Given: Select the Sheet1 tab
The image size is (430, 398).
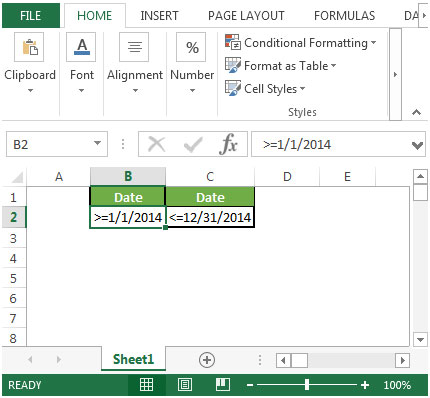Looking at the screenshot, I should pyautogui.click(x=133, y=359).
